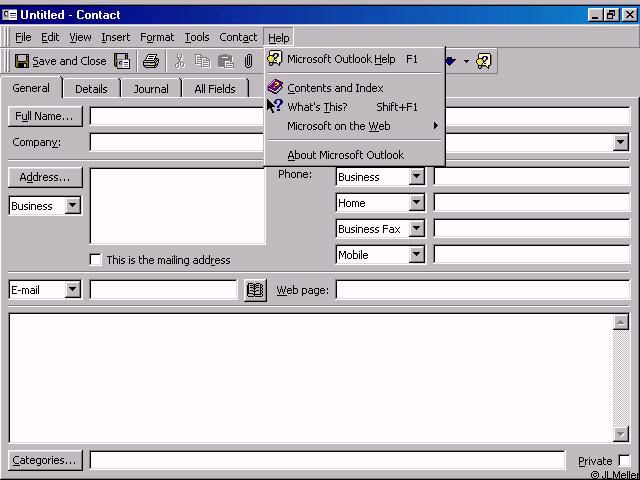Toggle the Private checkbox
This screenshot has width=640, height=480.
(624, 460)
